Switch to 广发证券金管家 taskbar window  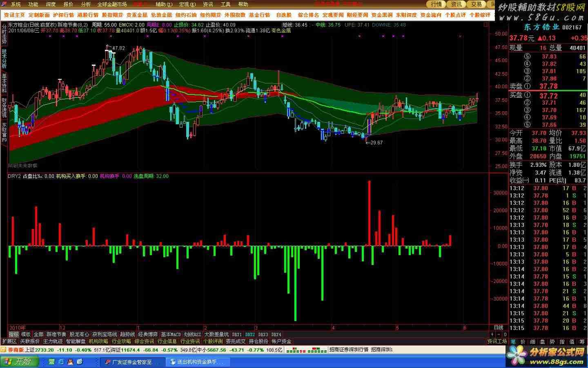coord(132,362)
